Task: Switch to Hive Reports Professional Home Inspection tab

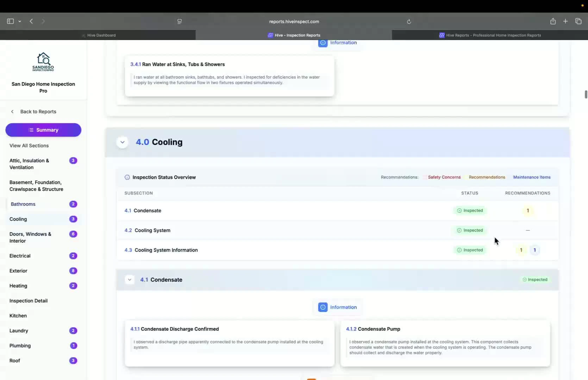Action: pyautogui.click(x=490, y=35)
